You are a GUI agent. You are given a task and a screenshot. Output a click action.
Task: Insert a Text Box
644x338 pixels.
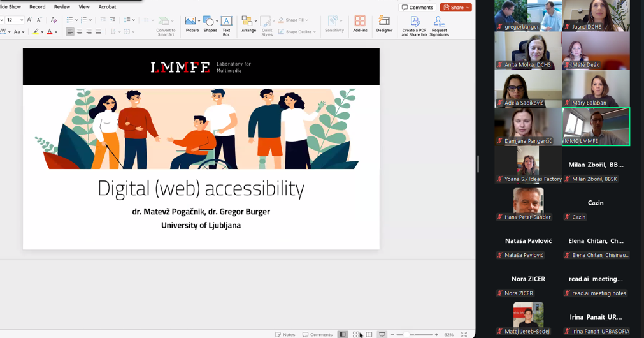226,26
